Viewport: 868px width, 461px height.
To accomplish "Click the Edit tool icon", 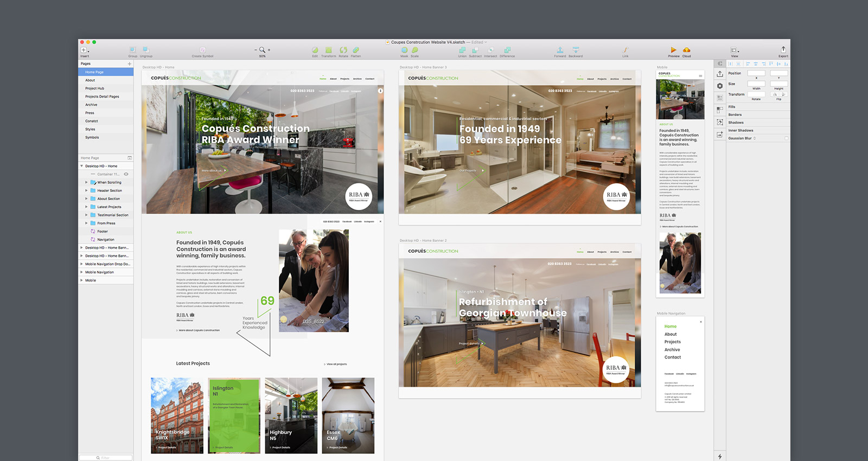I will coord(315,50).
